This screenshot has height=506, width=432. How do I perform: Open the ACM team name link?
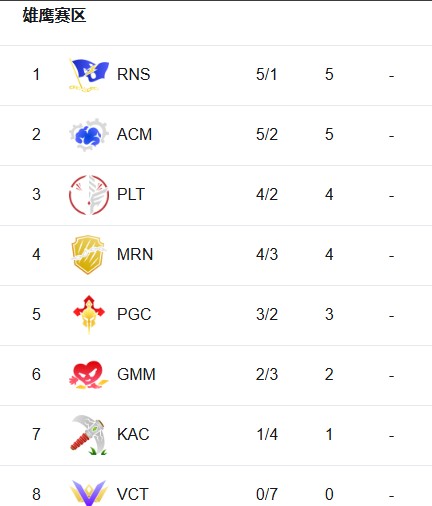click(x=134, y=134)
